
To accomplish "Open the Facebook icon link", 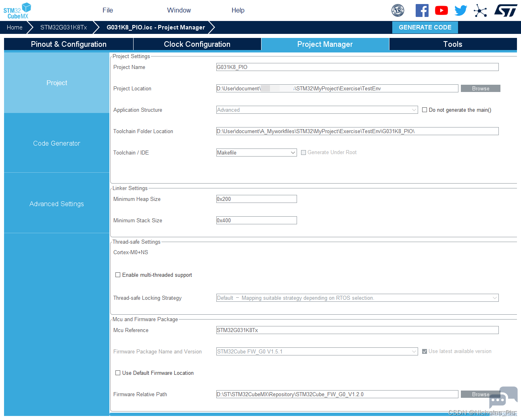I will pos(422,10).
